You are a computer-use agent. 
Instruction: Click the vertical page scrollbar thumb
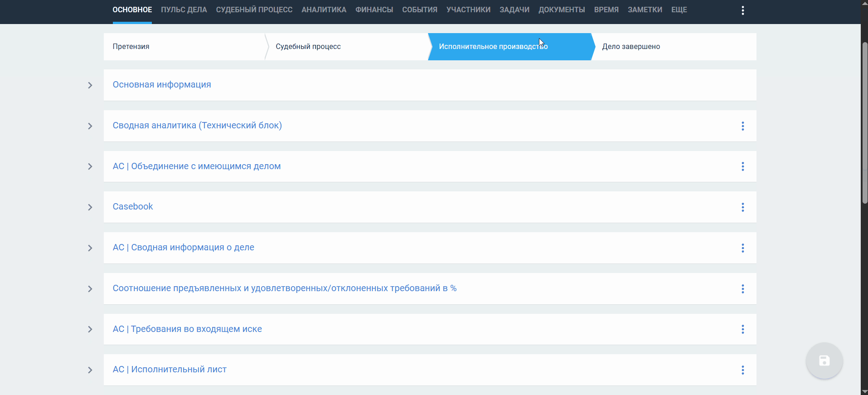pyautogui.click(x=864, y=122)
